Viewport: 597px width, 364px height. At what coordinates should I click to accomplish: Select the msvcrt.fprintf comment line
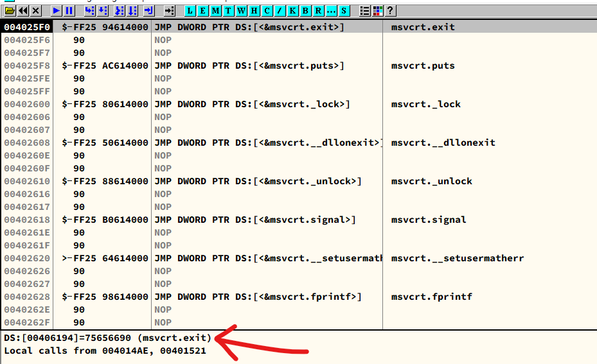[431, 297]
